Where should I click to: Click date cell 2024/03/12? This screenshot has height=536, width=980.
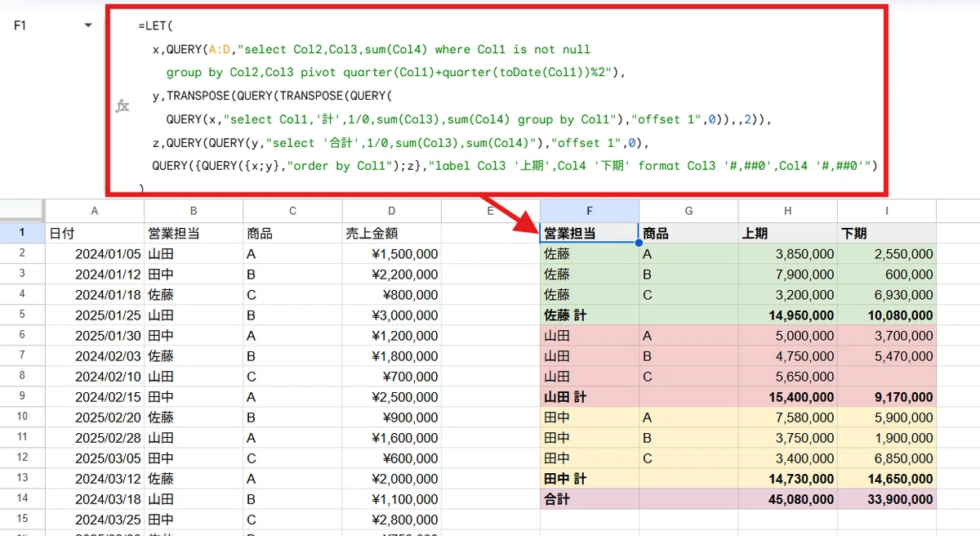(95, 478)
